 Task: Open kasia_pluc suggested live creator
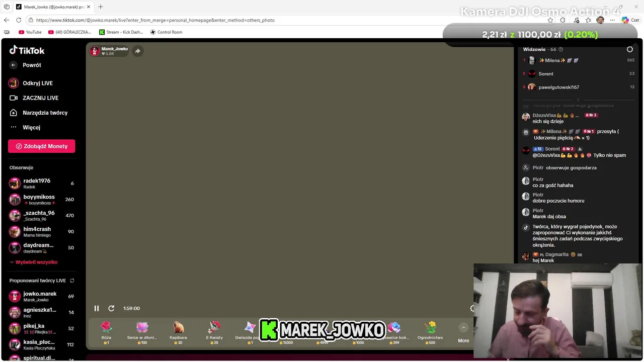(42, 344)
